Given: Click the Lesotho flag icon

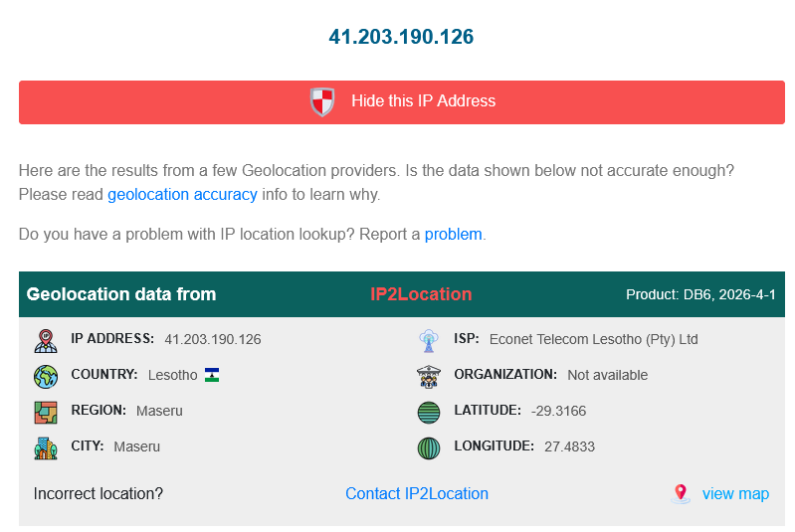Looking at the screenshot, I should click(x=212, y=375).
